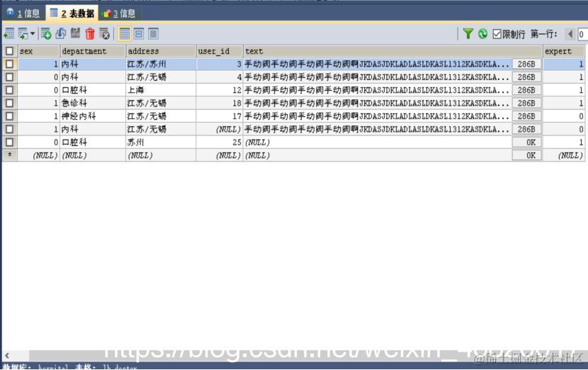Select the address cell 江苏/苏州
588x370 pixels.
point(161,65)
